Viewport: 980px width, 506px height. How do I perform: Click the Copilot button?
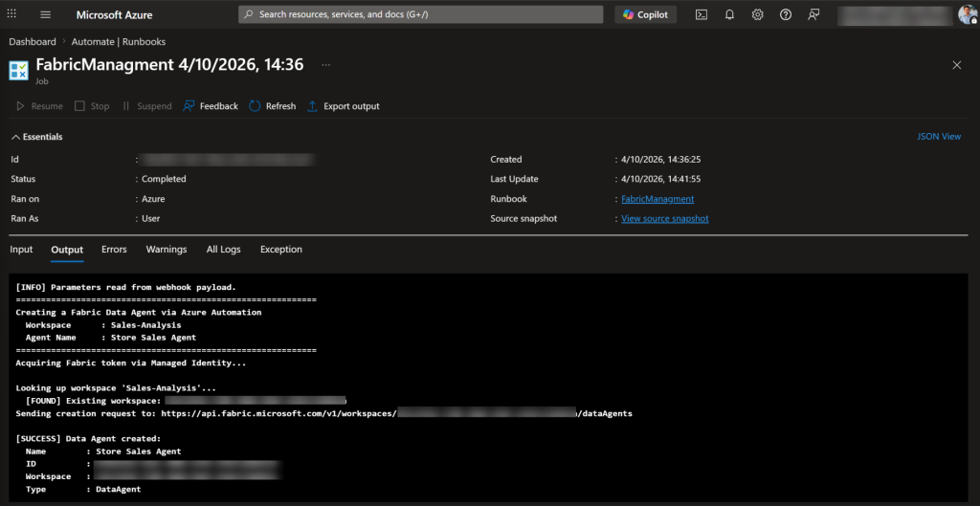[x=646, y=15]
